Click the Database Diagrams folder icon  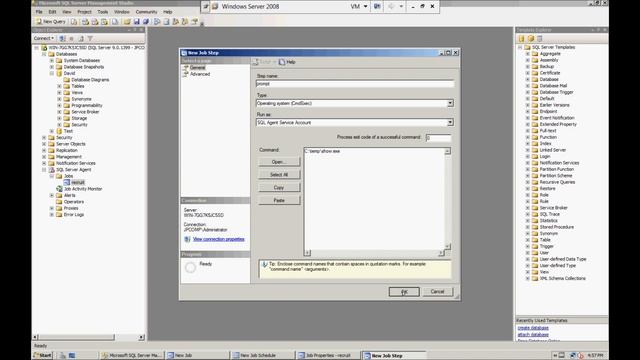pyautogui.click(x=67, y=80)
